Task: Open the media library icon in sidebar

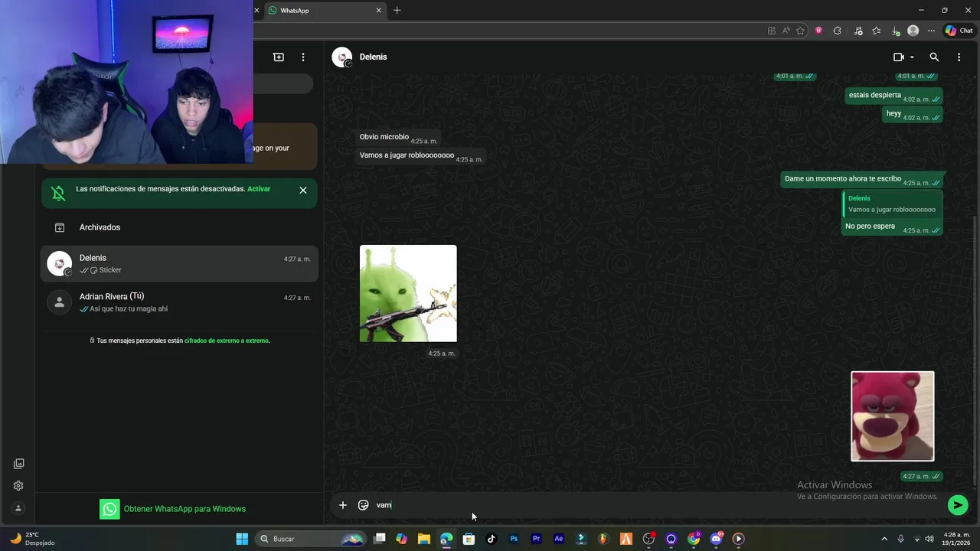Action: (x=18, y=464)
